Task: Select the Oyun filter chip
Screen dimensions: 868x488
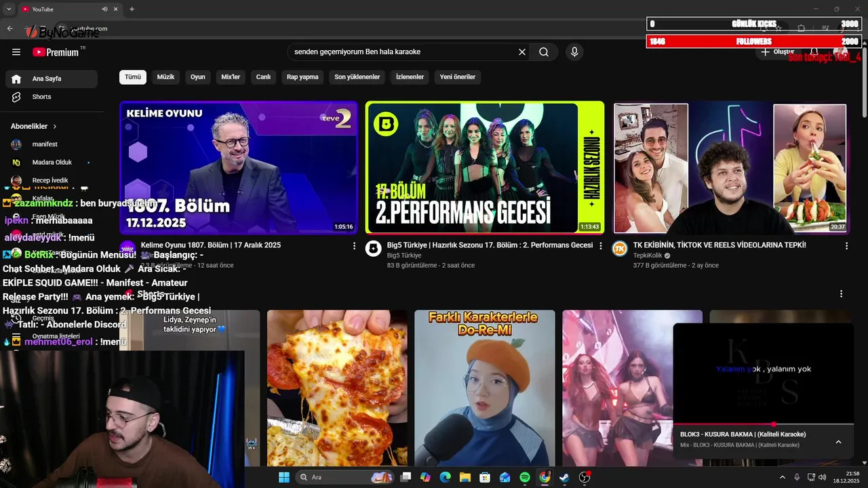Action: (x=198, y=77)
